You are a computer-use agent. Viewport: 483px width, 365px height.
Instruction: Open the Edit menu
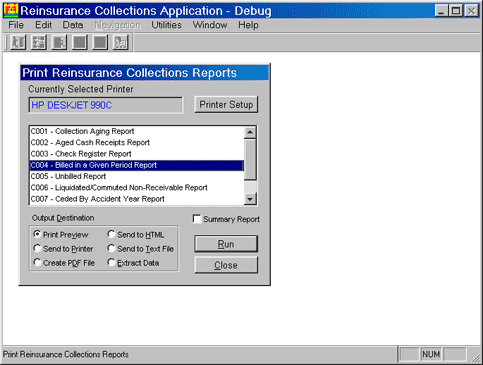[x=43, y=25]
